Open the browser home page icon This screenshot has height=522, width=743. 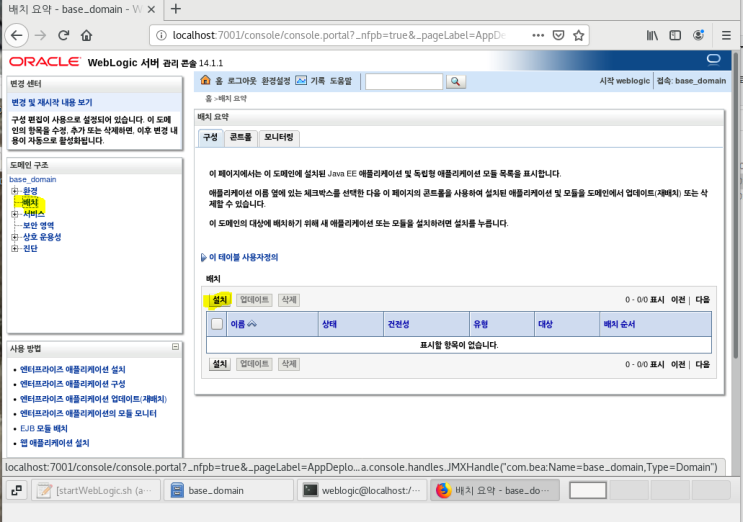86,36
